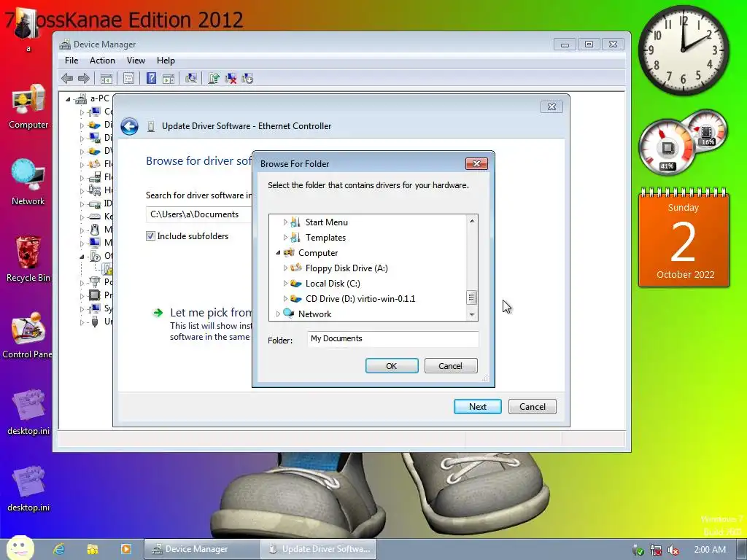Click the network status tray icon
This screenshot has width=747, height=560.
(x=656, y=550)
